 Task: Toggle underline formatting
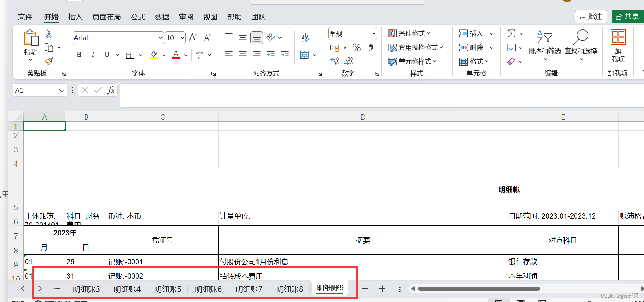tap(107, 55)
